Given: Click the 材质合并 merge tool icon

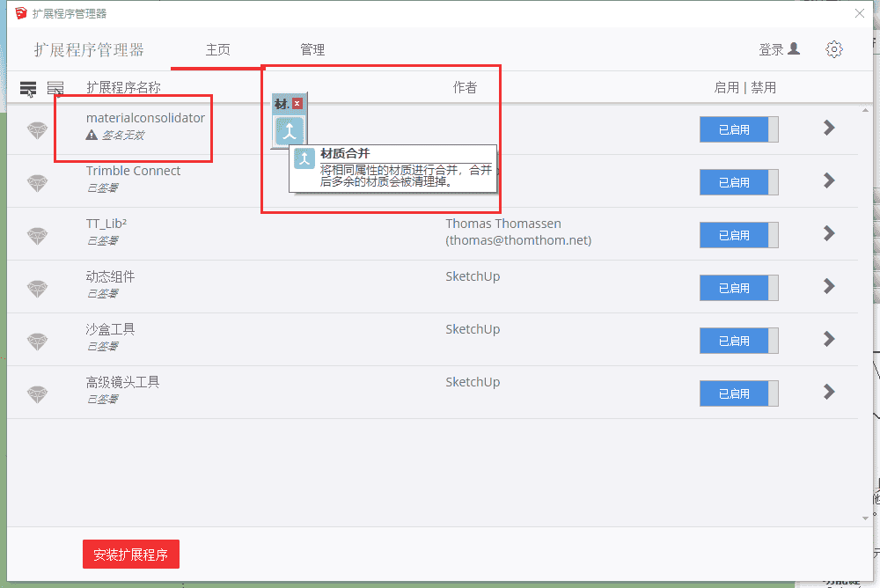Looking at the screenshot, I should click(289, 131).
